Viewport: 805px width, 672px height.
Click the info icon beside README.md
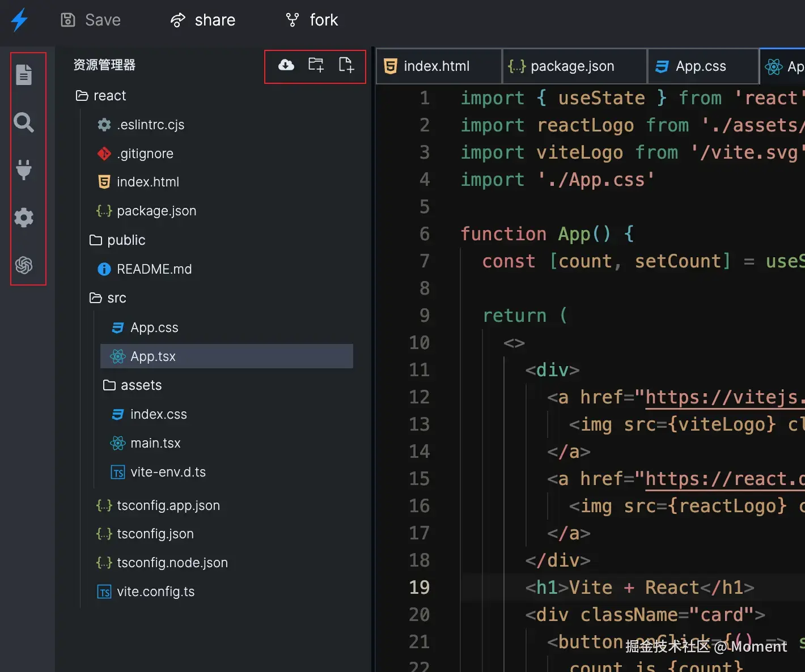[104, 269]
